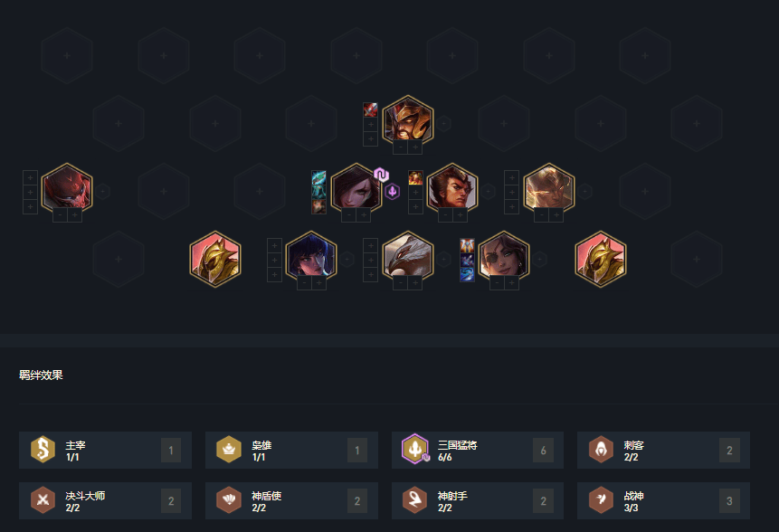
Task: Increase star level of golden-helmeted bearded champion
Action: click(x=415, y=147)
